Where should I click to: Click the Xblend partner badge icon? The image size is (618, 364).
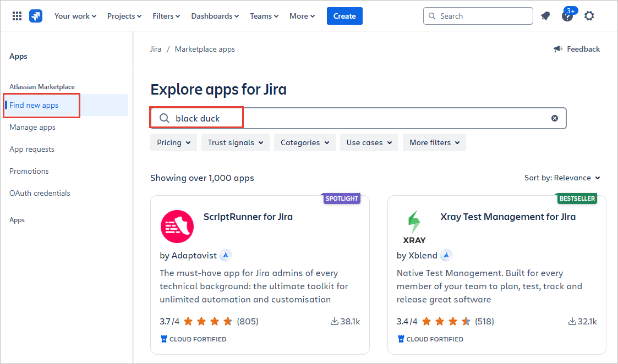(446, 255)
